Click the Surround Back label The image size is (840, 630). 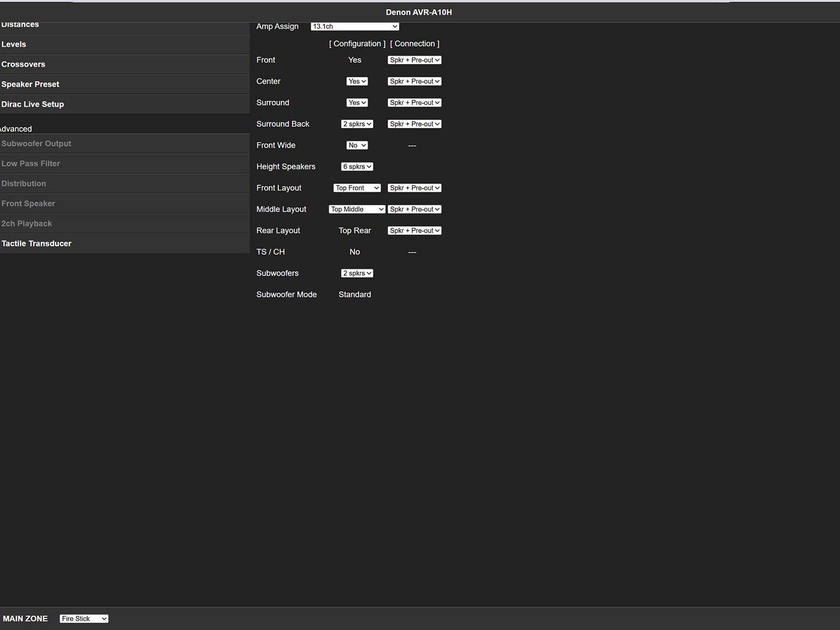(283, 124)
